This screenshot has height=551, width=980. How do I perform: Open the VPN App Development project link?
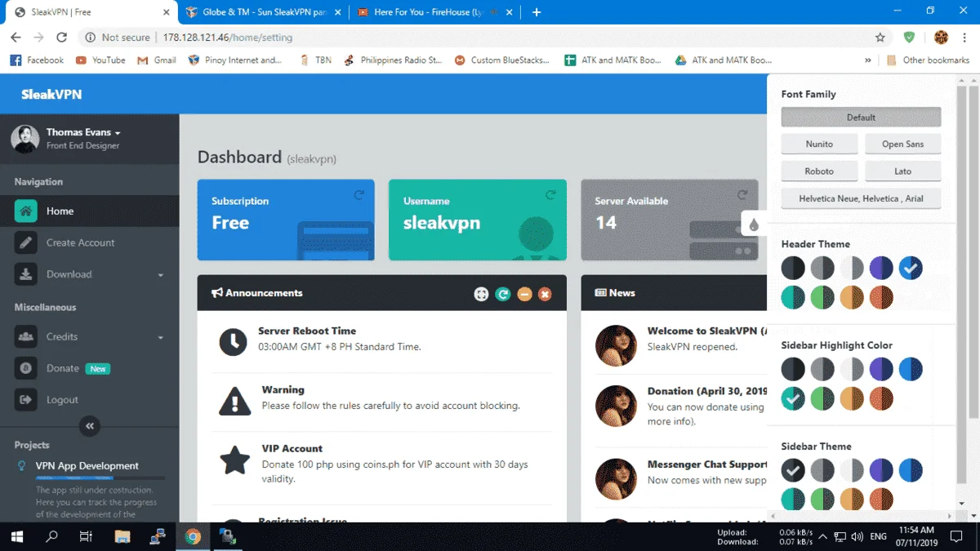pyautogui.click(x=87, y=466)
